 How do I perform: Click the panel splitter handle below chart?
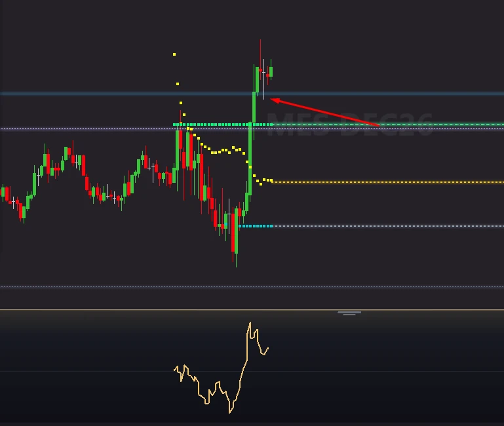pyautogui.click(x=349, y=313)
